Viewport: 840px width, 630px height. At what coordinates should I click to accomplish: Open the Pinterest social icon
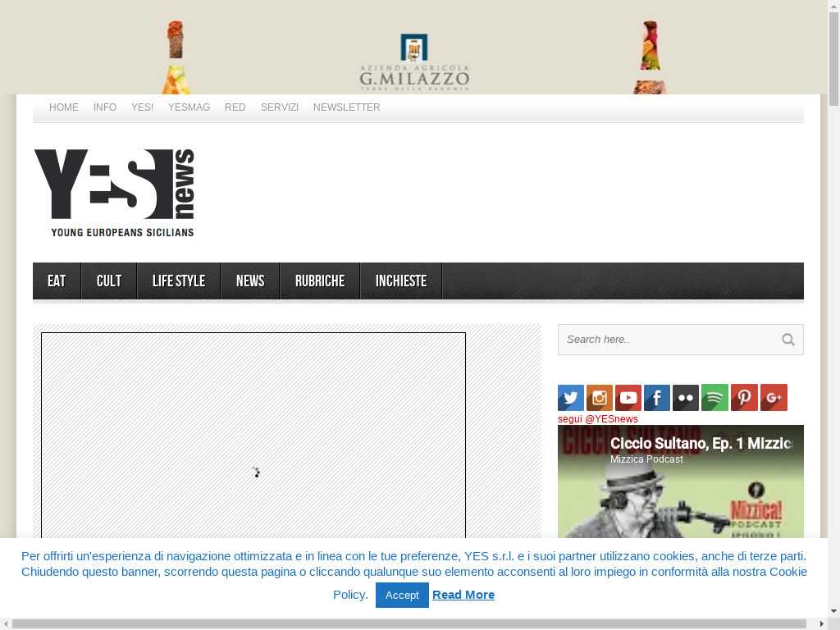point(744,398)
